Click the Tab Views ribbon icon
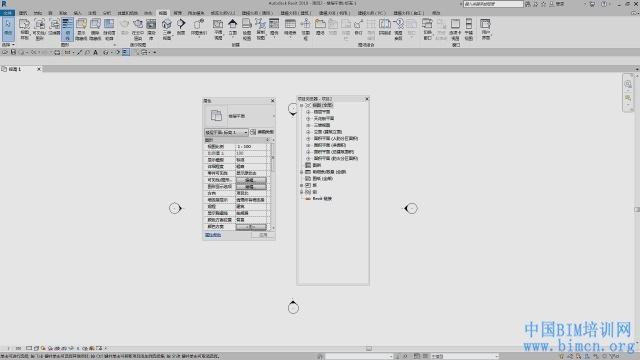 pyautogui.click(x=455, y=29)
